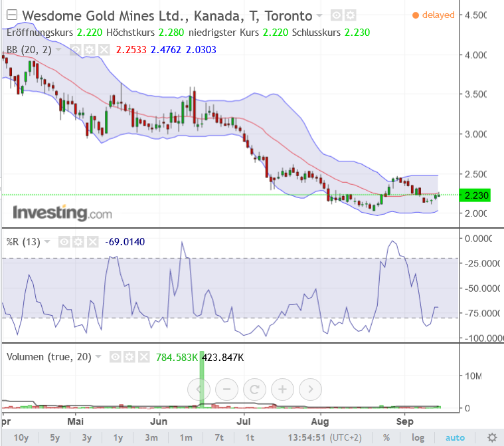
Task: Toggle logarithmic scale with log button
Action: pos(418,437)
